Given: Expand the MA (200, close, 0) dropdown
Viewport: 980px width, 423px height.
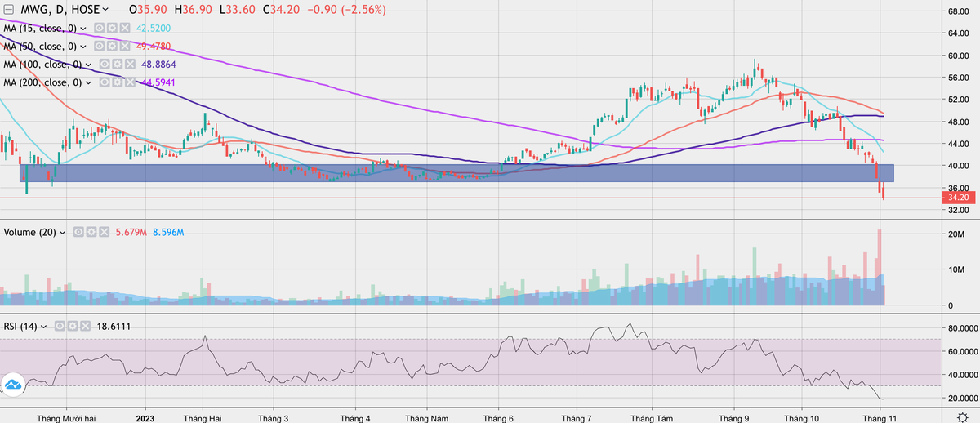Looking at the screenshot, I should pos(90,82).
